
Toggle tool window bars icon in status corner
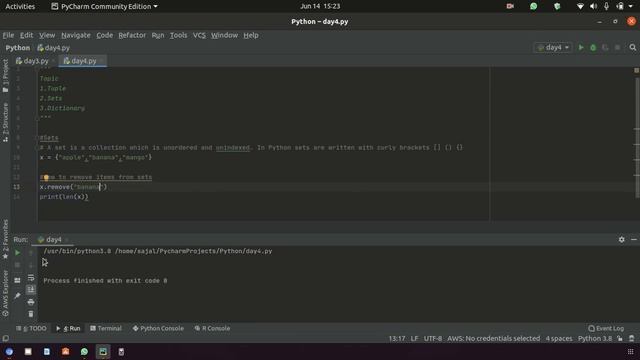point(6,338)
